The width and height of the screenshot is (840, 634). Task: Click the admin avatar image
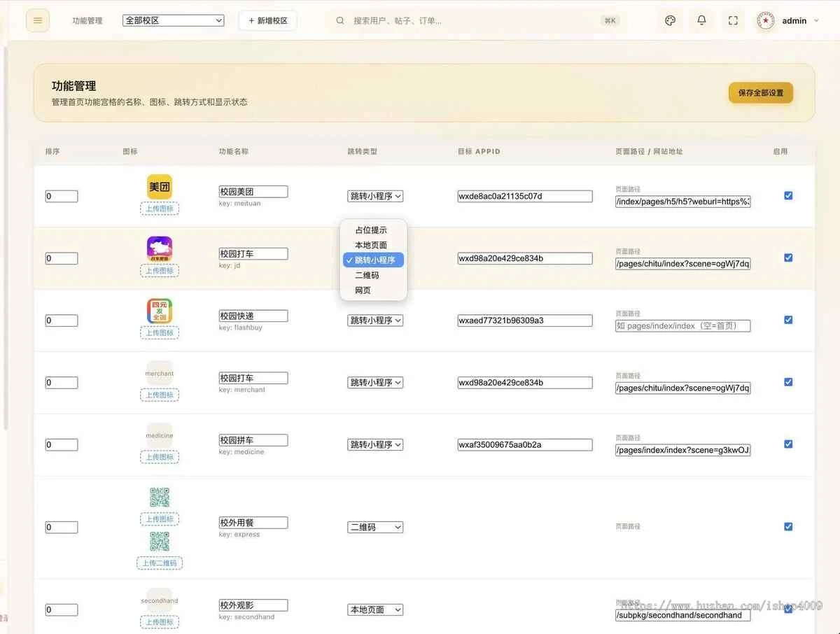coord(766,20)
